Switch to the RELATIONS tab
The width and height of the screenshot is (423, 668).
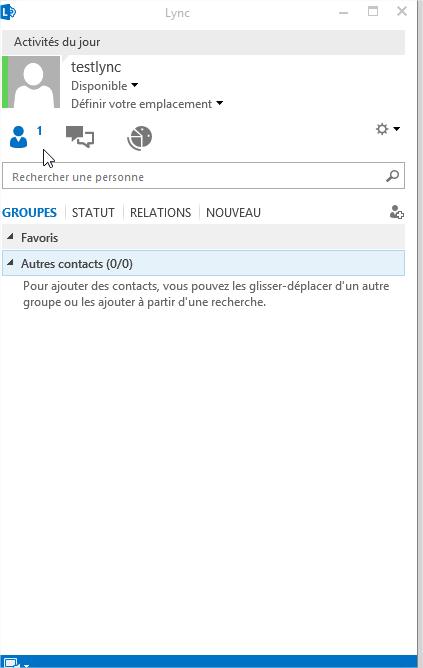pos(161,212)
